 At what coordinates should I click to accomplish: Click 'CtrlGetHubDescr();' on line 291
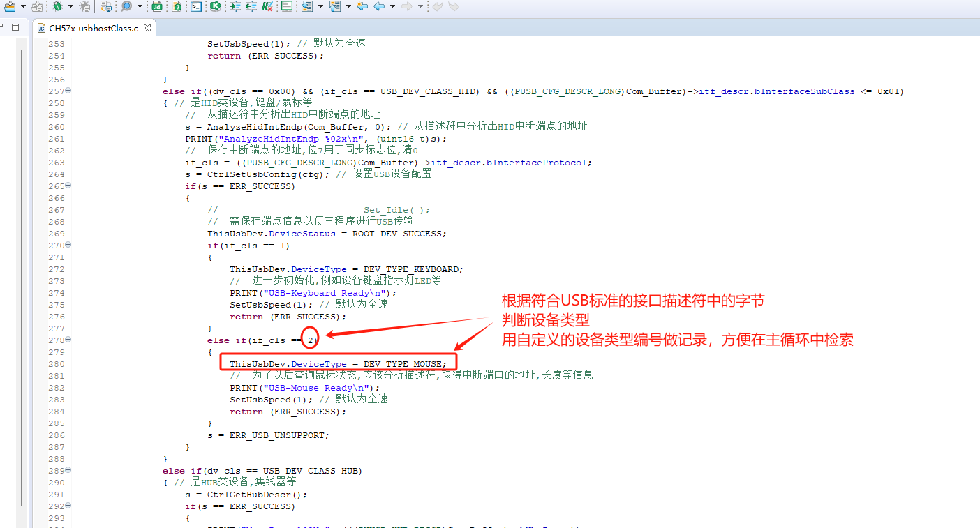tap(258, 494)
